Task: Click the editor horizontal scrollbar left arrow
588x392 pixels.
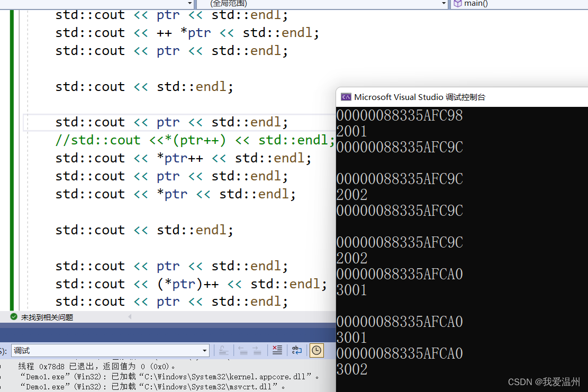Action: coord(130,317)
